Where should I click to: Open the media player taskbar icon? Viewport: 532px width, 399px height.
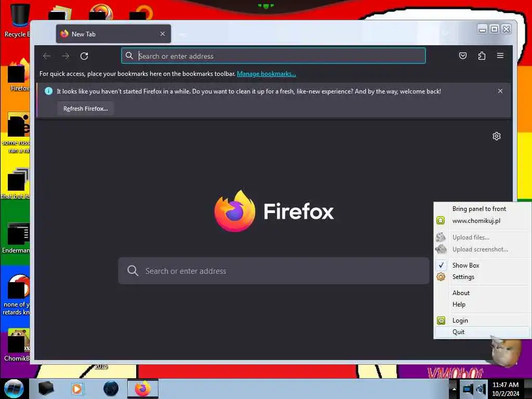77,389
